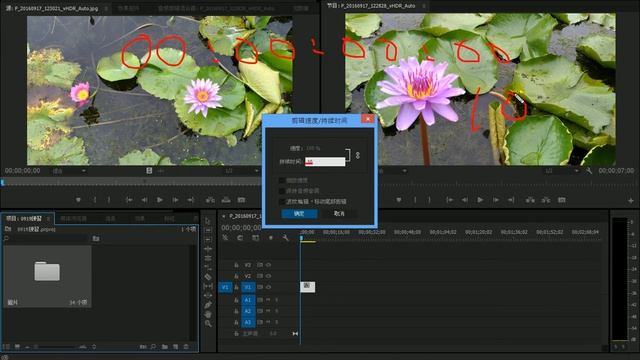
Task: Switch to Effects tab in project panel
Action: click(140, 219)
